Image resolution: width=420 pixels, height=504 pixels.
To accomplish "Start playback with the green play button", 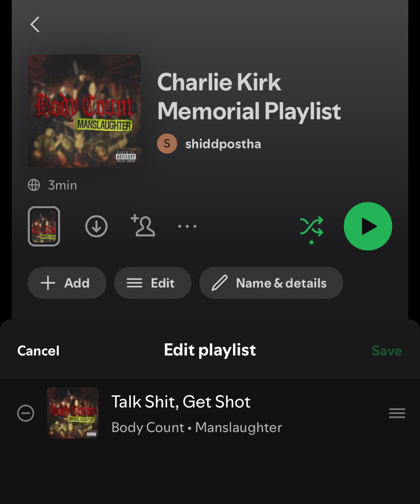I will click(x=368, y=226).
